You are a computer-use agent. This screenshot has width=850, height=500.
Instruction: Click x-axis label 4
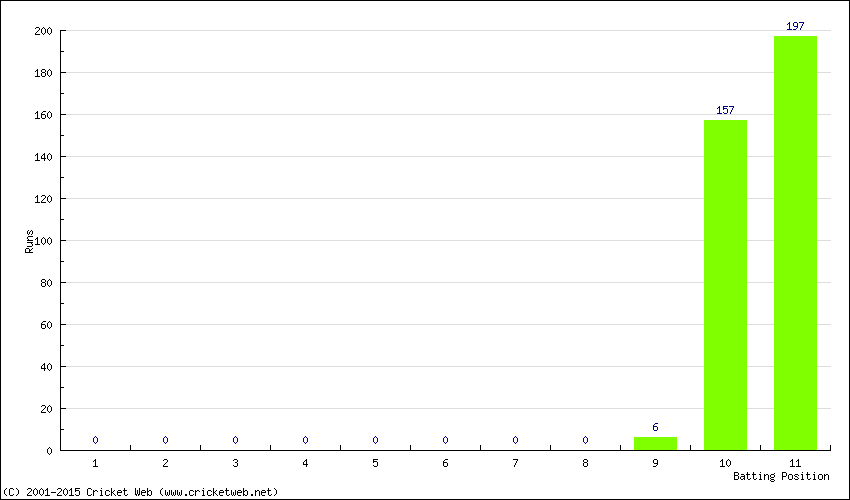tap(305, 463)
